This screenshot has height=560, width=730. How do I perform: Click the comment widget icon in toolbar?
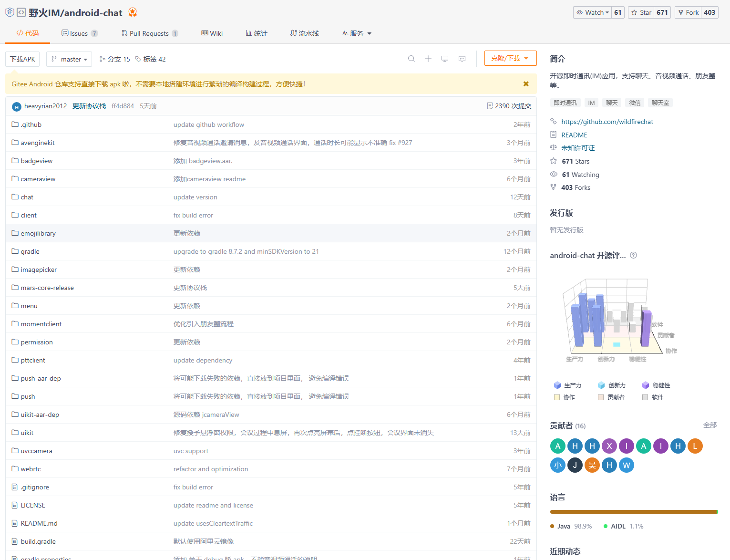462,59
